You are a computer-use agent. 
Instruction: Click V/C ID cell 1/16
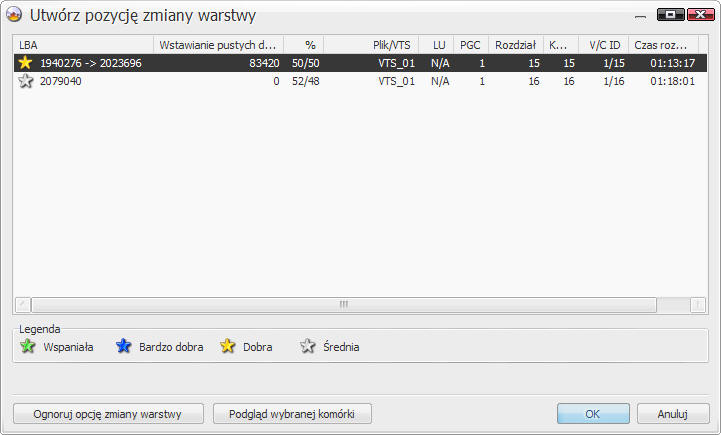(614, 81)
